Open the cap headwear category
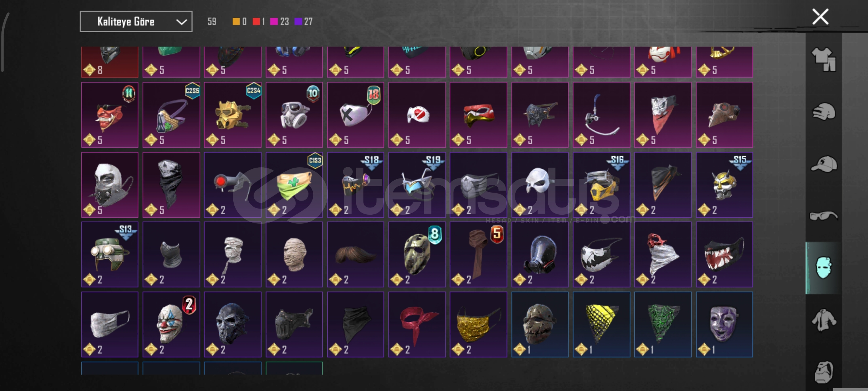Image resolution: width=868 pixels, height=391 pixels. click(x=824, y=164)
